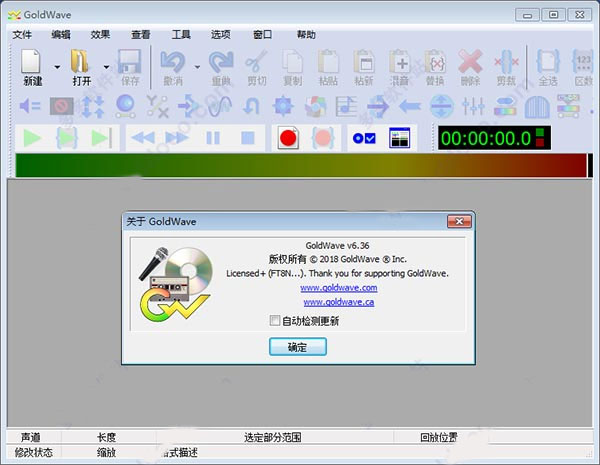600x465 pixels.
Task: Open the 查看 menu
Action: pos(140,35)
